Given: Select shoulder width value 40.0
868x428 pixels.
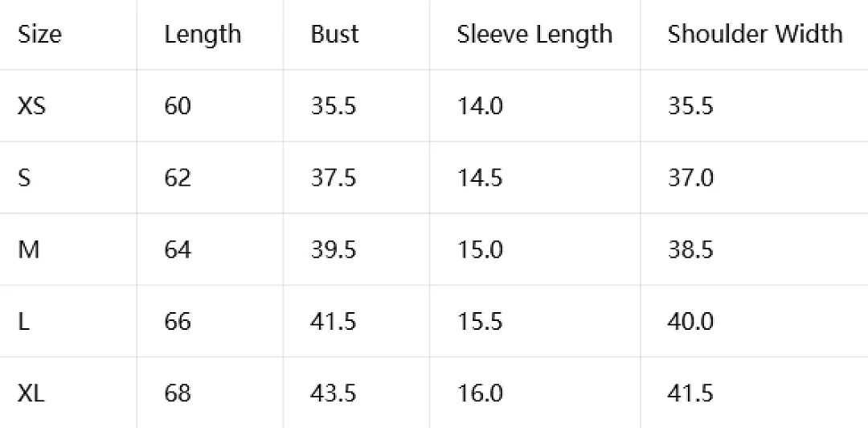Looking at the screenshot, I should coord(691,322).
